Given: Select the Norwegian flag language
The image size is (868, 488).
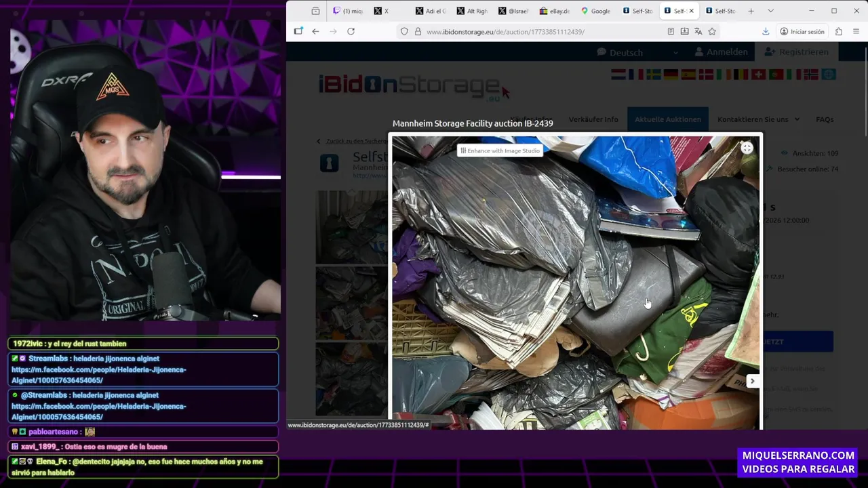Looking at the screenshot, I should point(812,75).
